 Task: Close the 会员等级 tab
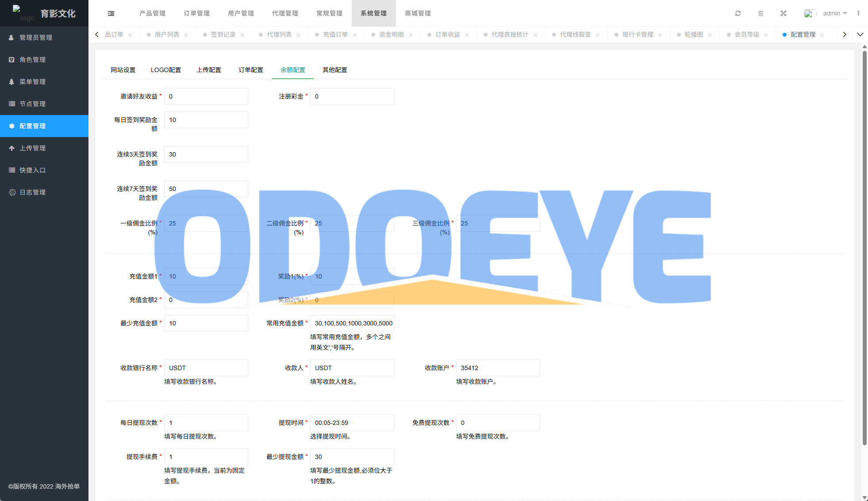(x=766, y=35)
